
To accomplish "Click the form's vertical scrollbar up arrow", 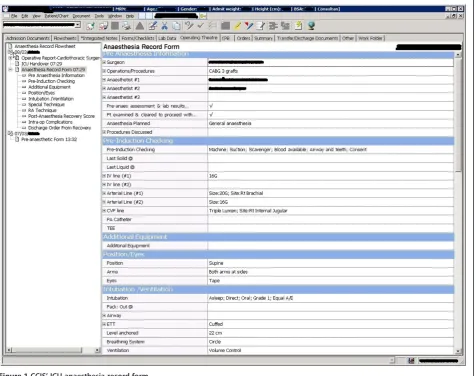I will tap(458, 54).
